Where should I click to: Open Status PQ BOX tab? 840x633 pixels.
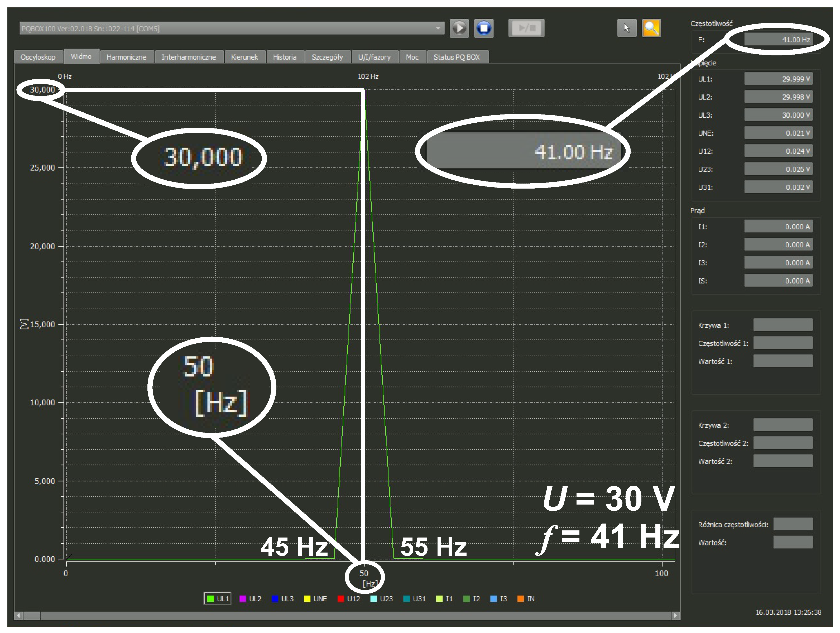[457, 57]
